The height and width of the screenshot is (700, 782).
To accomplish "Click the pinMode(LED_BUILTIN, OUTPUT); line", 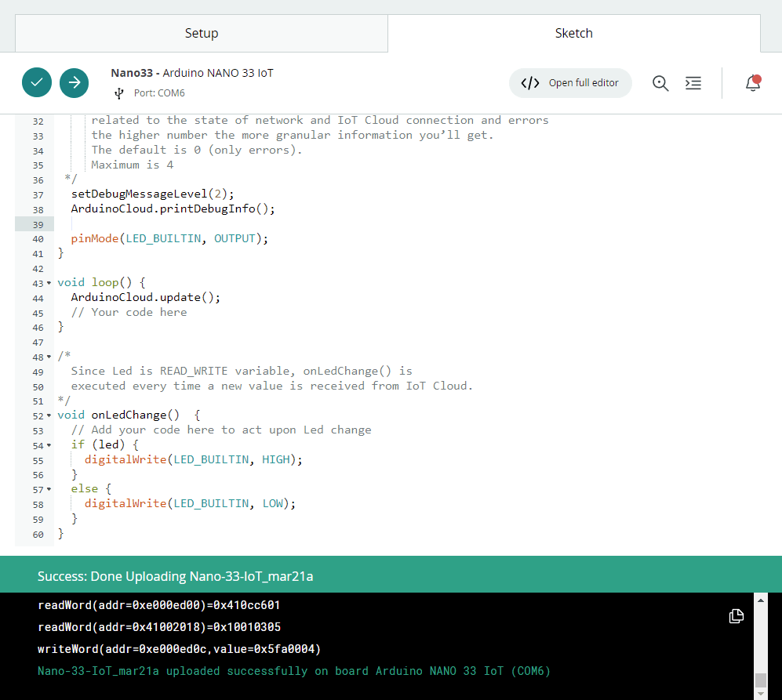I will (x=169, y=239).
